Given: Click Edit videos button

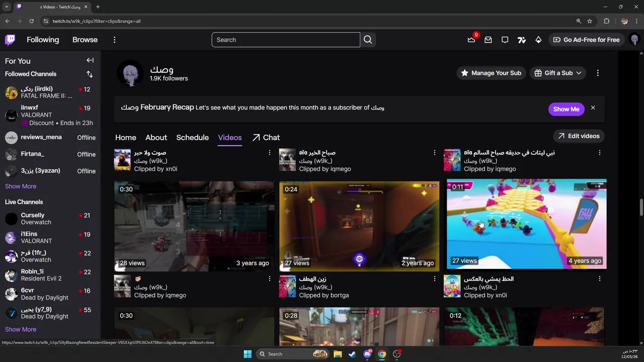Looking at the screenshot, I should click(x=579, y=136).
